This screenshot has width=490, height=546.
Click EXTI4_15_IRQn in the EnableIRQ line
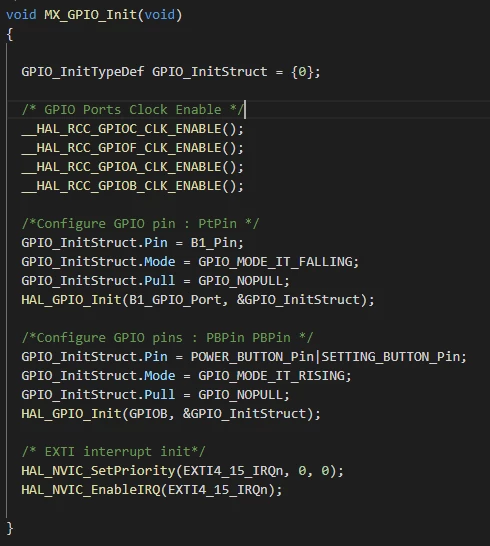pyautogui.click(x=218, y=490)
